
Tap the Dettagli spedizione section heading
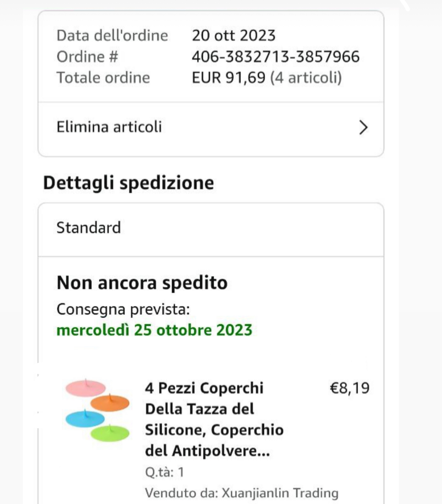pyautogui.click(x=128, y=182)
